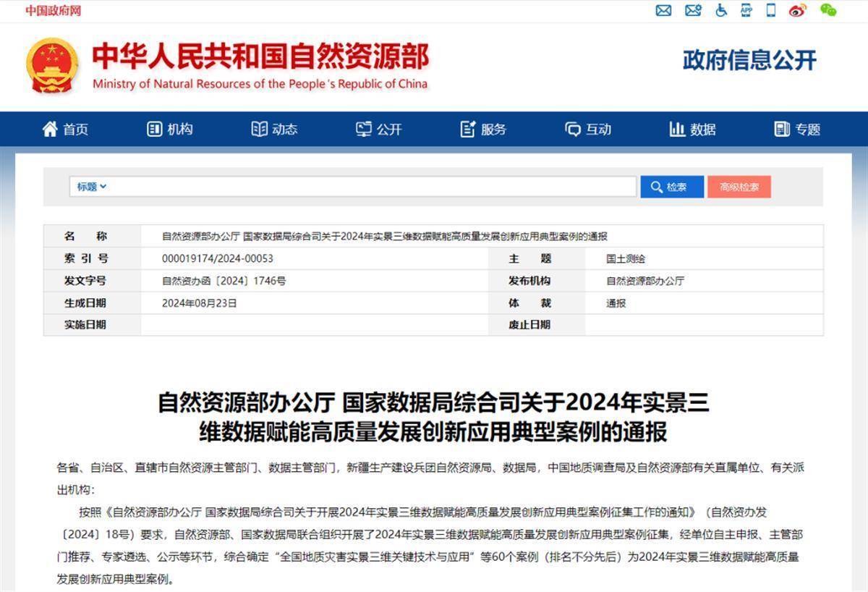Click the WeChat icon

click(x=828, y=10)
